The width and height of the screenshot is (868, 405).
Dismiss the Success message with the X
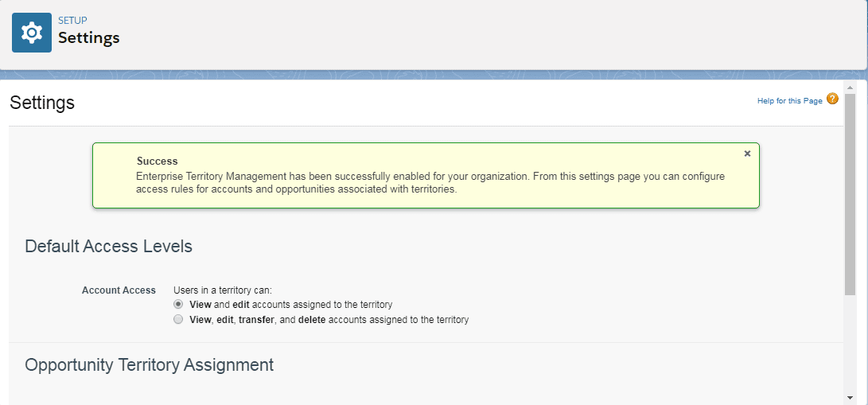(747, 154)
